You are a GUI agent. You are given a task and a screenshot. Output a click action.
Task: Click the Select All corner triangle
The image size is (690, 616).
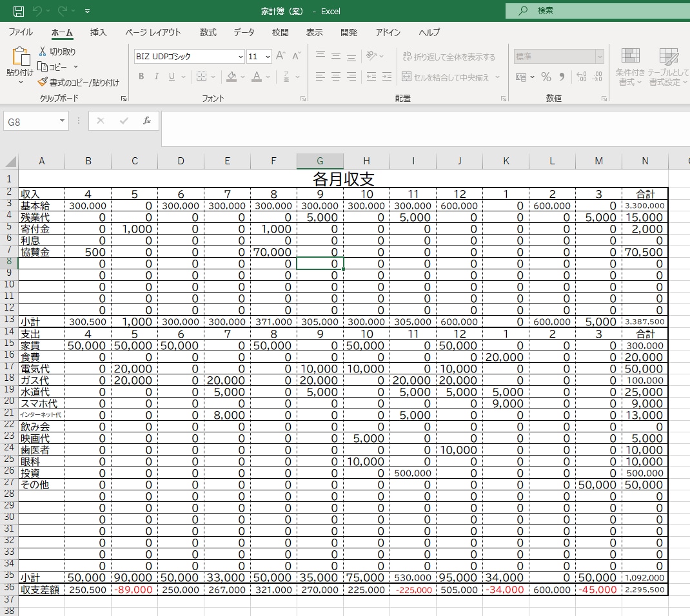point(11,161)
